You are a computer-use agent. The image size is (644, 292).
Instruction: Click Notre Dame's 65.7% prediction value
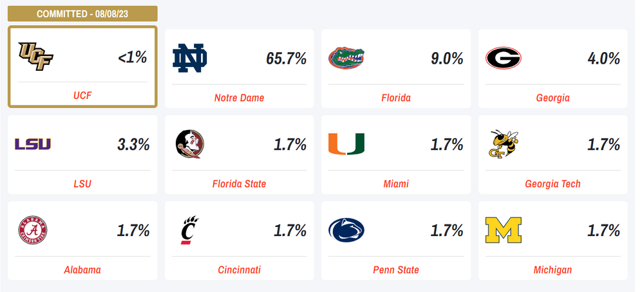pyautogui.click(x=286, y=58)
